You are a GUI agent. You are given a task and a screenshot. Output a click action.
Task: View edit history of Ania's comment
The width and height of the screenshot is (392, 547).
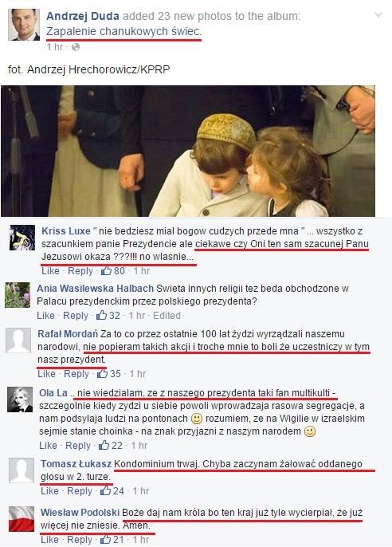click(x=167, y=316)
